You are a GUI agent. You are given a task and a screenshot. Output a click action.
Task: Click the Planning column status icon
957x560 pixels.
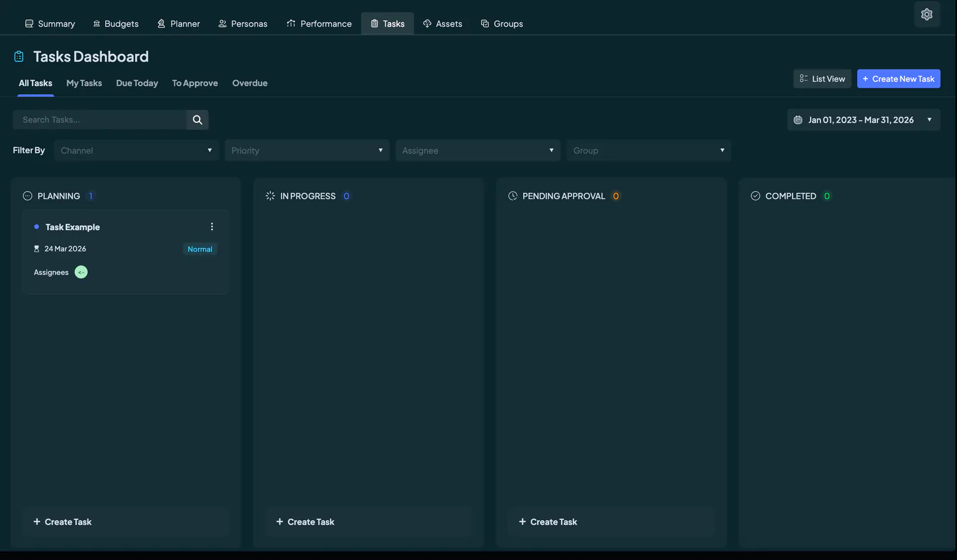tap(28, 196)
